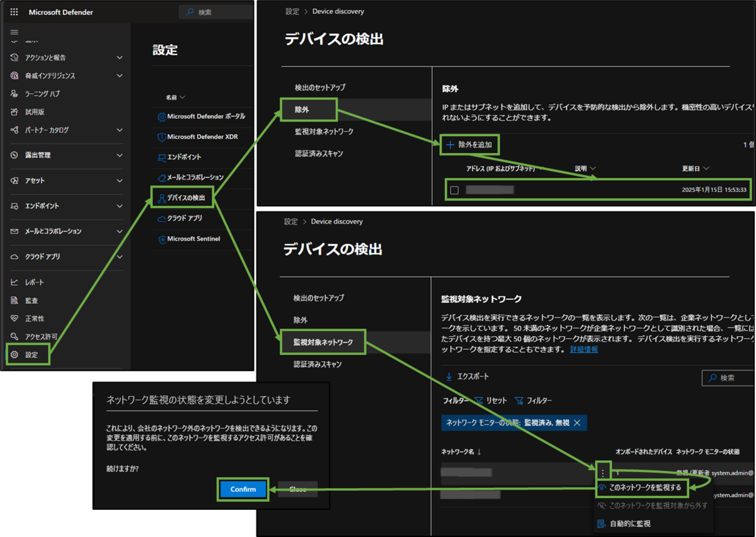
Task: Select 認証済みスキャン in the 監視対象ネットワーク panel
Action: [318, 364]
